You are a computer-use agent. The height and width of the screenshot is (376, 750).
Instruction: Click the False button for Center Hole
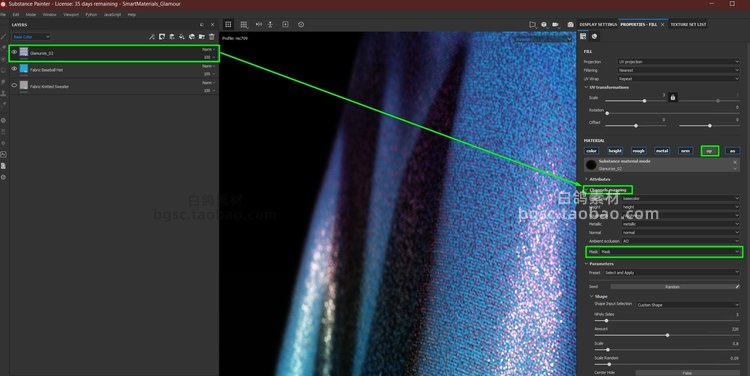[687, 373]
